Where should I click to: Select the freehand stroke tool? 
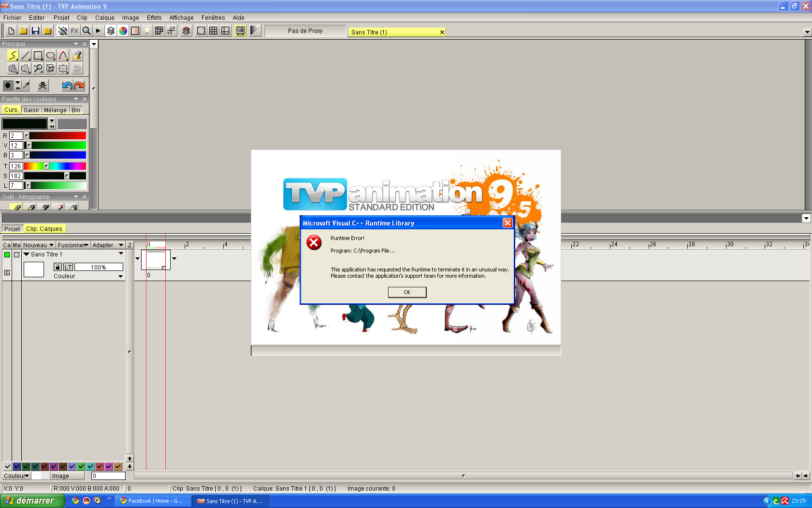pos(13,56)
